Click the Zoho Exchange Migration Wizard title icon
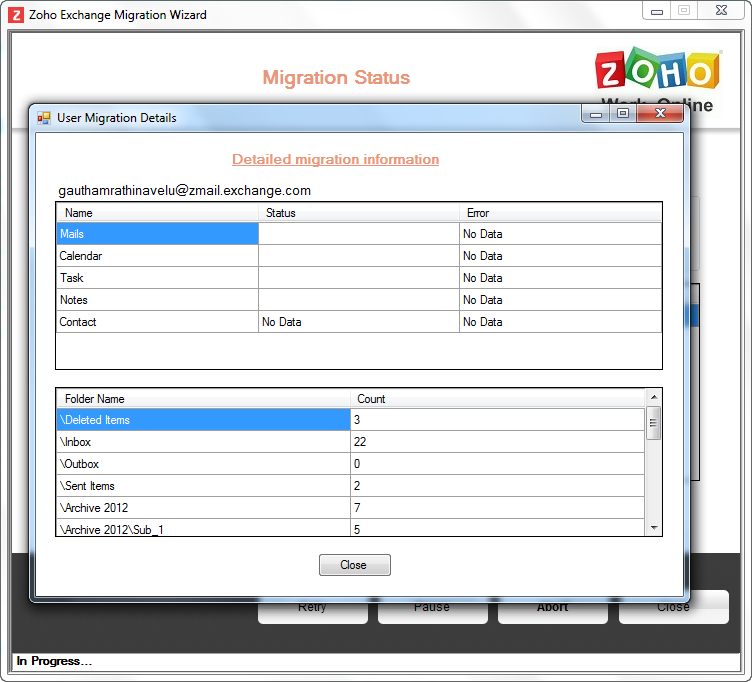Image resolution: width=752 pixels, height=682 pixels. click(16, 15)
